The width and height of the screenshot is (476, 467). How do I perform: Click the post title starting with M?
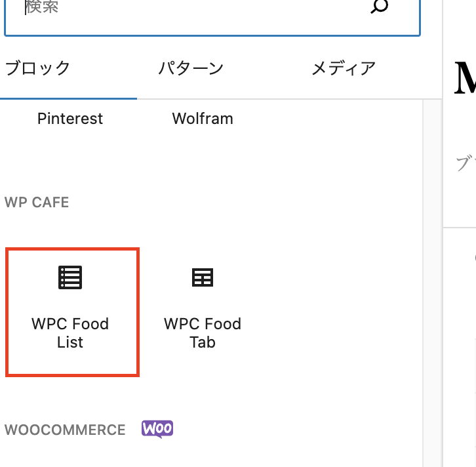point(464,77)
